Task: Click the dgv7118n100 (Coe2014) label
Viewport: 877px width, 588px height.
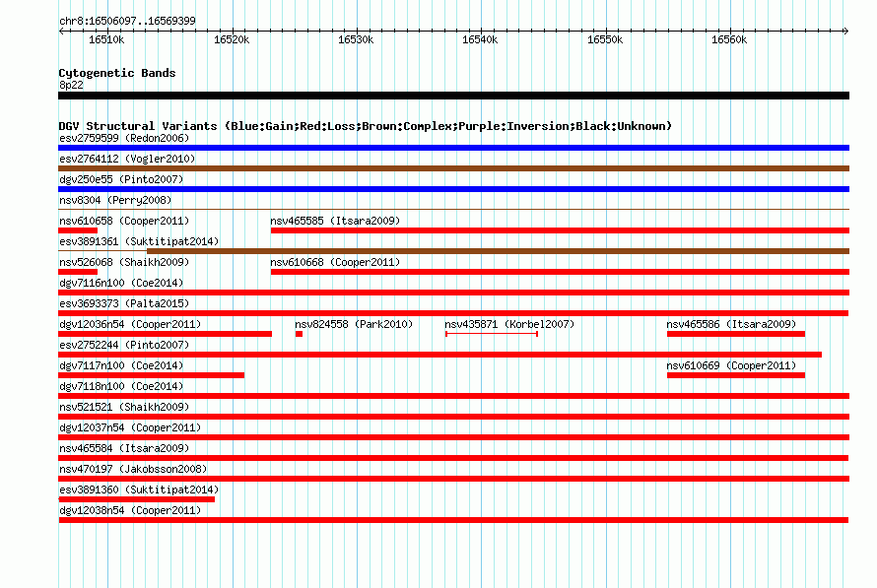Action: [121, 386]
